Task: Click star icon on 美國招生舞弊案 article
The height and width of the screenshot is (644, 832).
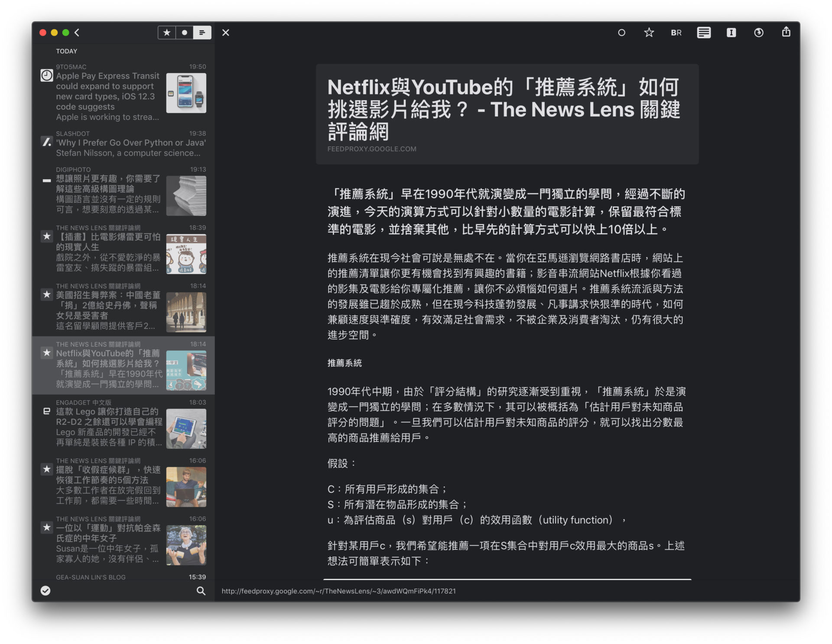Action: pyautogui.click(x=46, y=294)
